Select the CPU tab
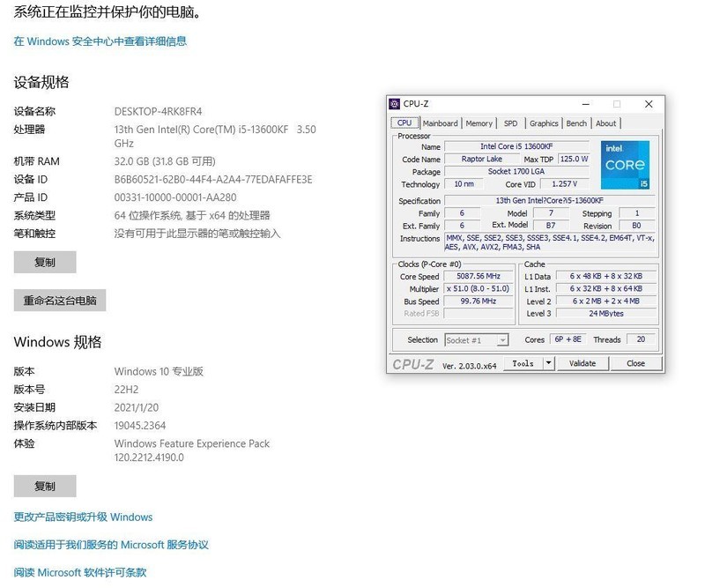705x588 pixels. [404, 123]
